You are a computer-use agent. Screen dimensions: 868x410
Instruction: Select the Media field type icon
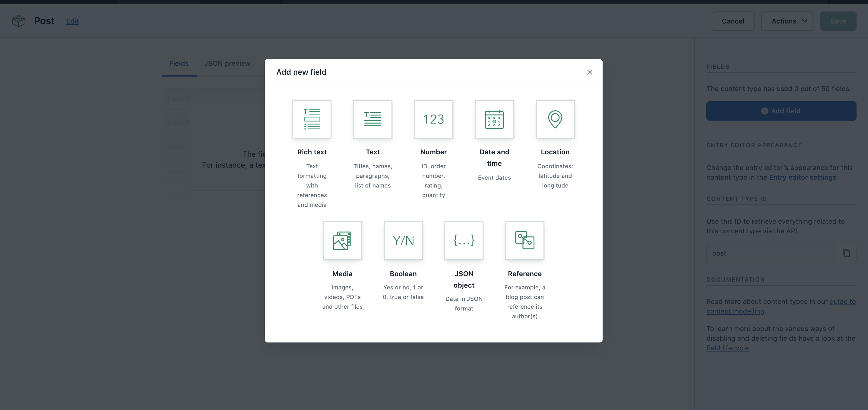pyautogui.click(x=342, y=241)
